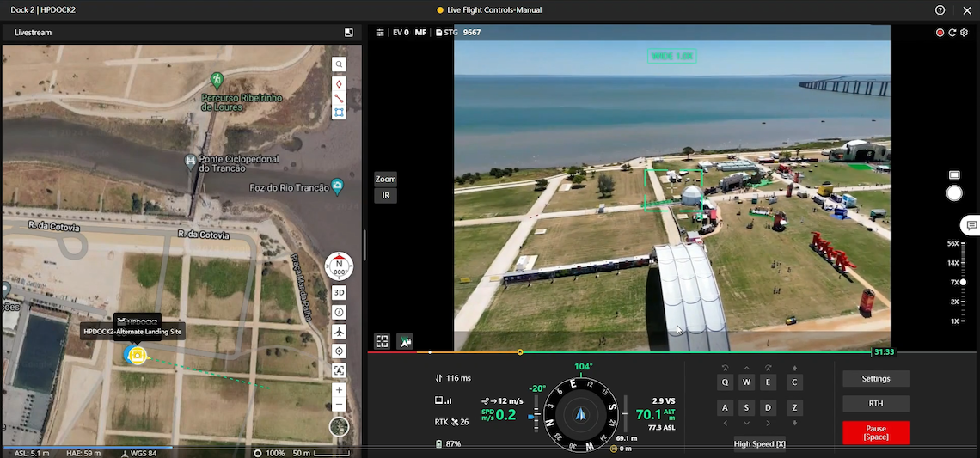Viewport: 980px width, 458px height.
Task: Open the chat message bubble panel
Action: coord(971,225)
